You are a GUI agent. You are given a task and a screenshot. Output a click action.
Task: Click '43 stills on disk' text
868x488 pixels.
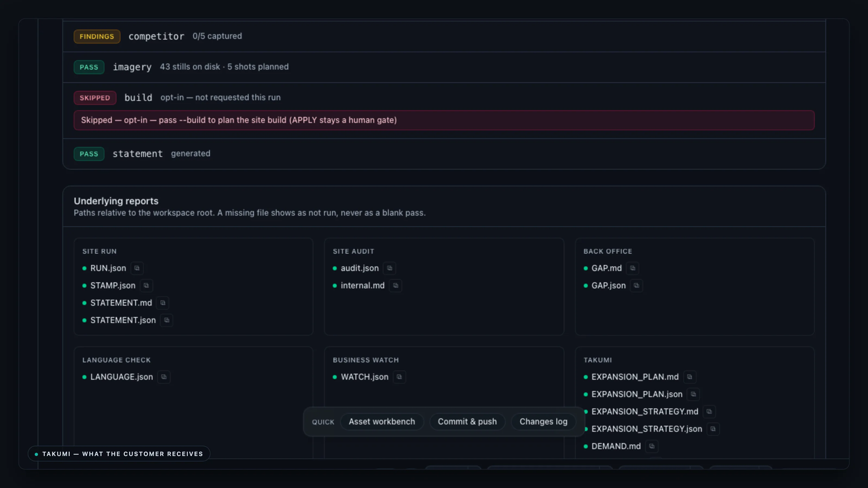190,67
